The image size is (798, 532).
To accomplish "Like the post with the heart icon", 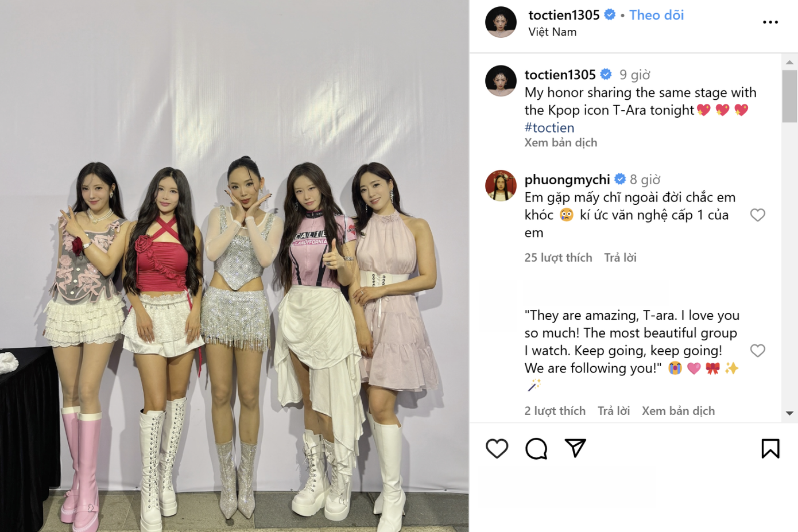I will click(497, 448).
